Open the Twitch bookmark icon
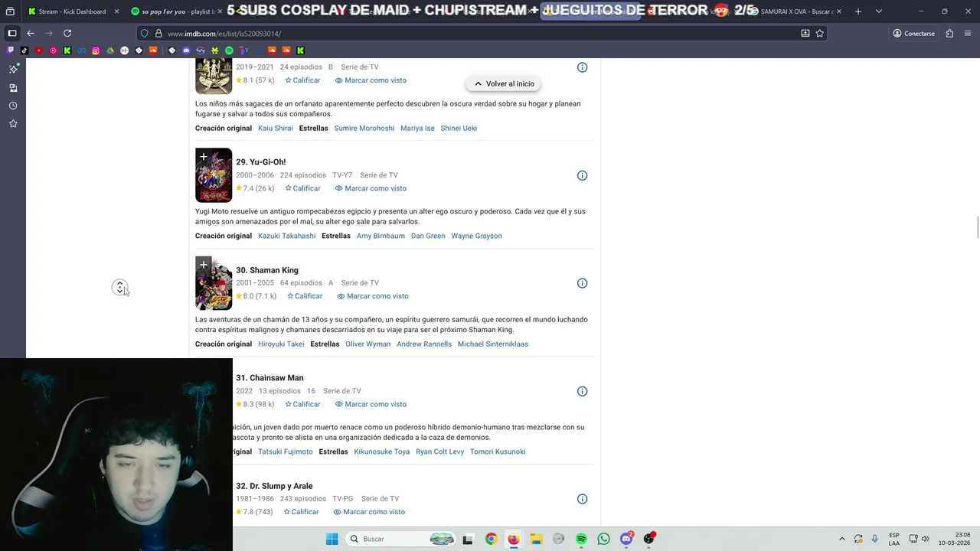This screenshot has height=551, width=980. click(10, 51)
